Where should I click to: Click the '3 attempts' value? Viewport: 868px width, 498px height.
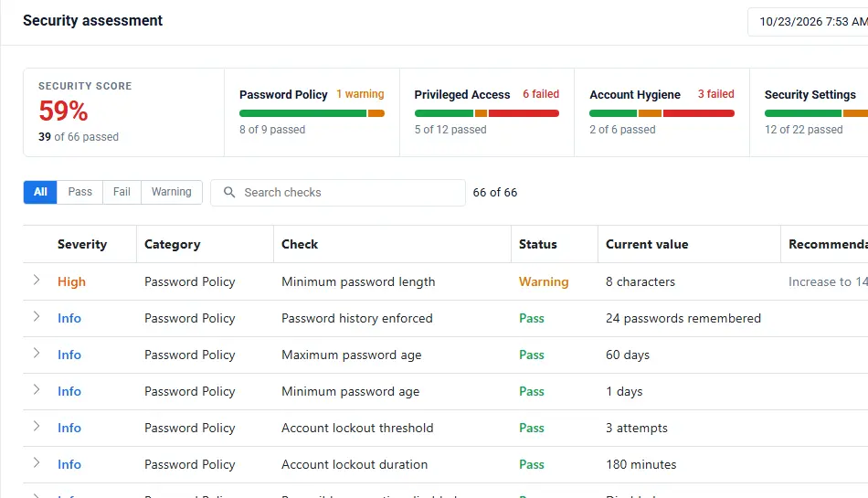tap(637, 428)
